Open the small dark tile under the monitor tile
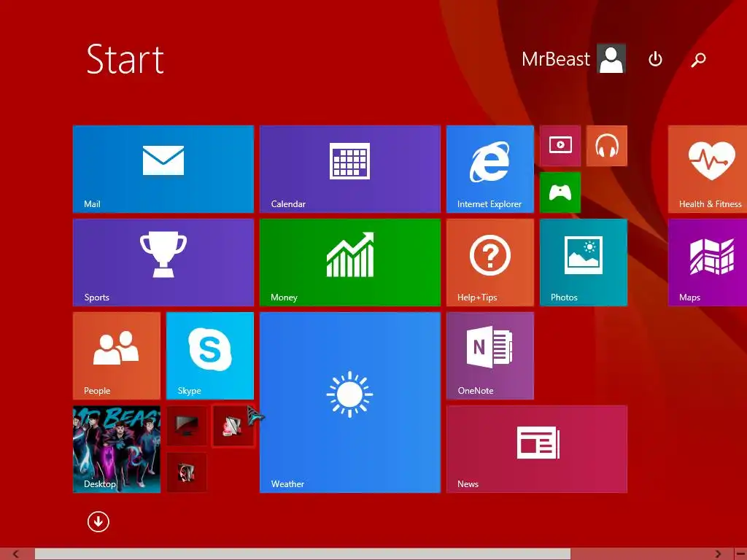Image resolution: width=747 pixels, height=560 pixels. [x=187, y=472]
